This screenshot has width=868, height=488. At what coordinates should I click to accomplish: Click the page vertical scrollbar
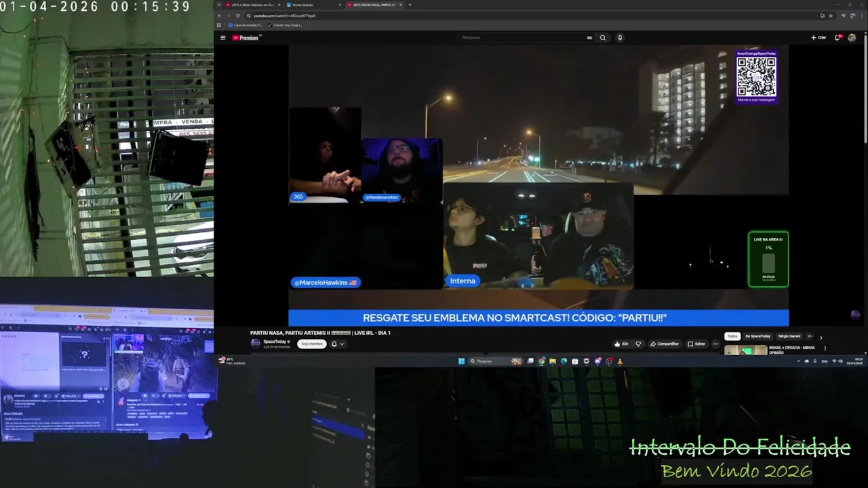point(865,88)
